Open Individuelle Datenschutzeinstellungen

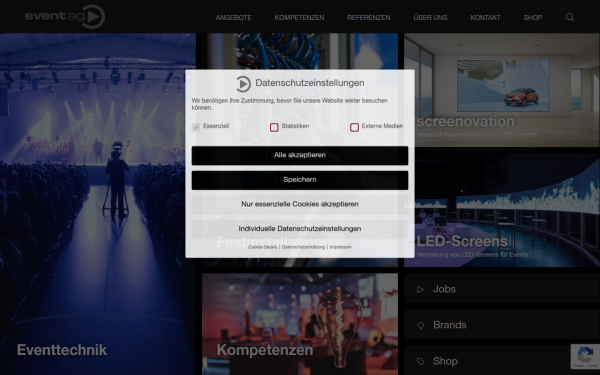300,229
